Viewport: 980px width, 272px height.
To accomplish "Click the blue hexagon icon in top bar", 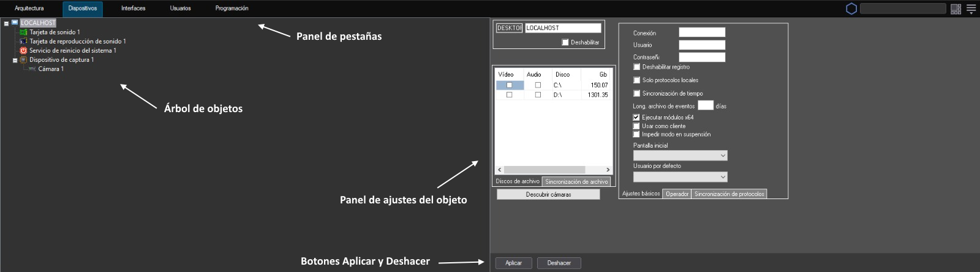I will coord(851,9).
